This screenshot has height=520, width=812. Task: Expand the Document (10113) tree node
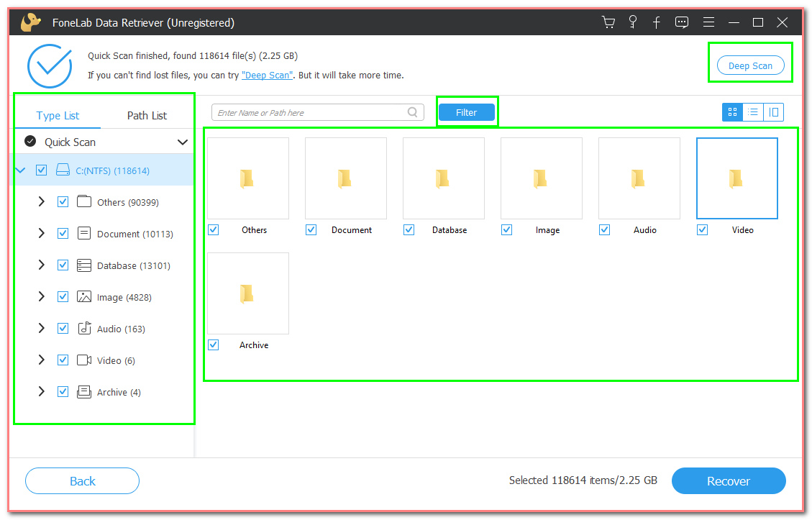[42, 233]
